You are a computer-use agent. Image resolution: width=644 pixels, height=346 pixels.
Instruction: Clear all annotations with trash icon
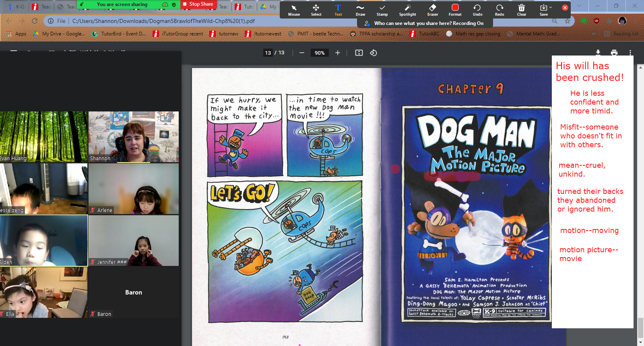[522, 10]
